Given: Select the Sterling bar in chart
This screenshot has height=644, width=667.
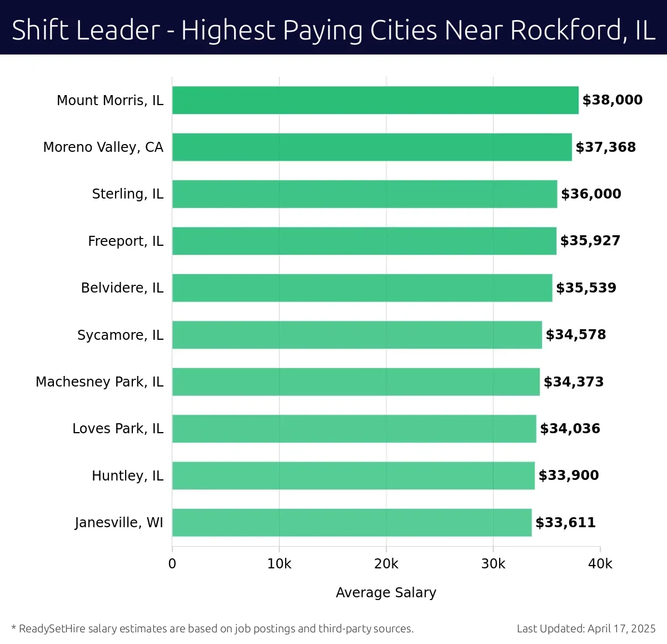Looking at the screenshot, I should point(365,194).
